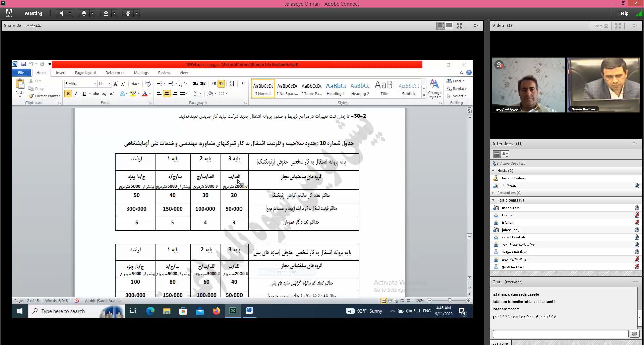Apply Heading 1 style

[x=336, y=89]
